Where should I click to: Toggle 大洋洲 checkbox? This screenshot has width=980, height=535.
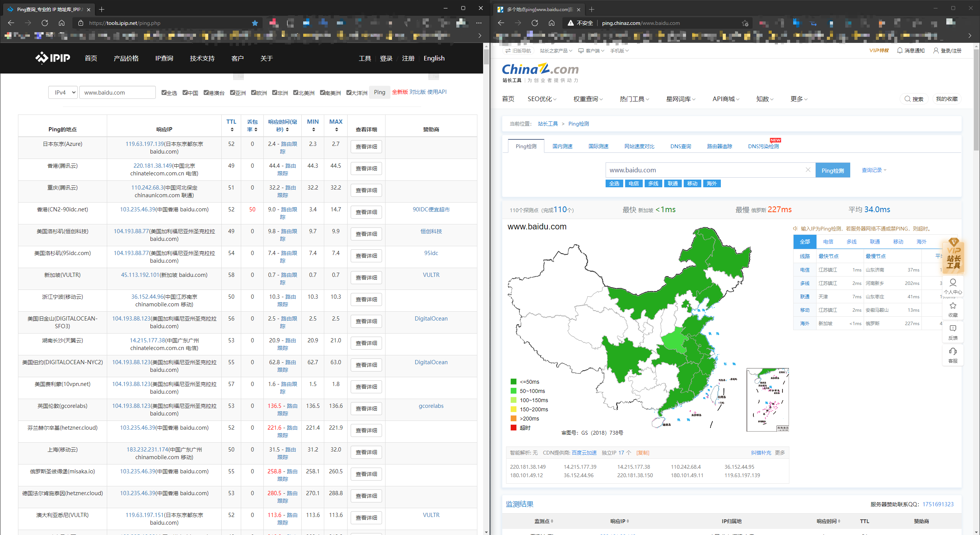[349, 93]
